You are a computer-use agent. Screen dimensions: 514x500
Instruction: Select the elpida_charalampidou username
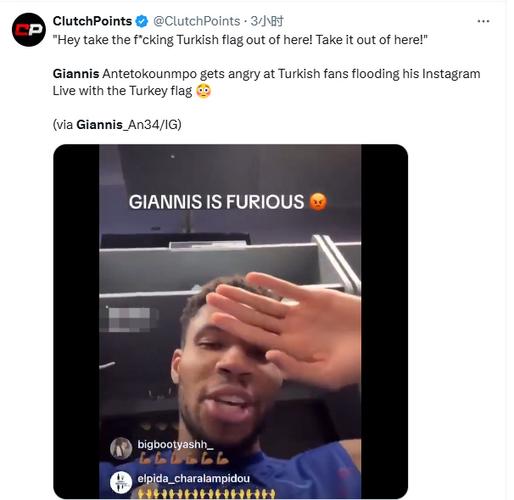(193, 479)
